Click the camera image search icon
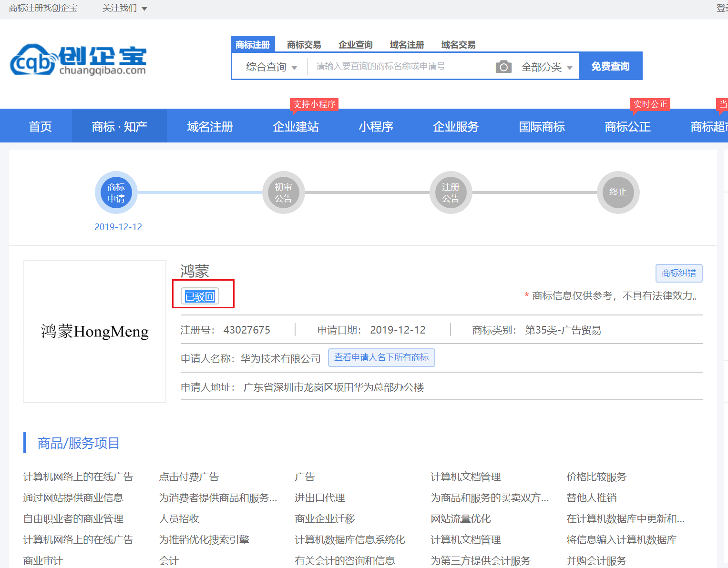 pyautogui.click(x=503, y=67)
